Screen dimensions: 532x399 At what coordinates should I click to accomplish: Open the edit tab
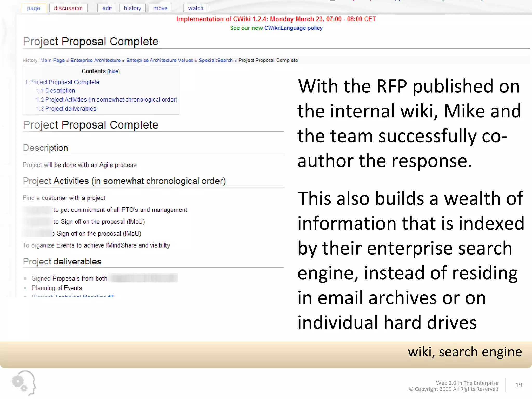(x=107, y=8)
